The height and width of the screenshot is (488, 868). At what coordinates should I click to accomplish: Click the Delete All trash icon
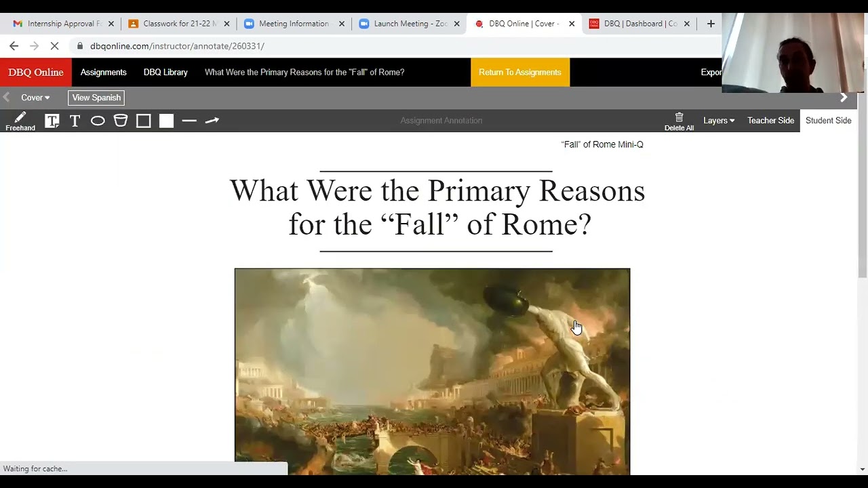click(x=679, y=122)
